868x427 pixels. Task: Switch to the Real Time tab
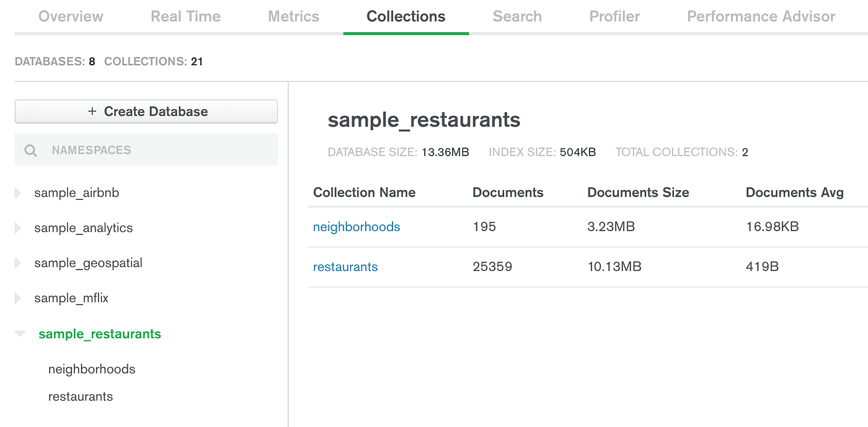click(x=185, y=16)
